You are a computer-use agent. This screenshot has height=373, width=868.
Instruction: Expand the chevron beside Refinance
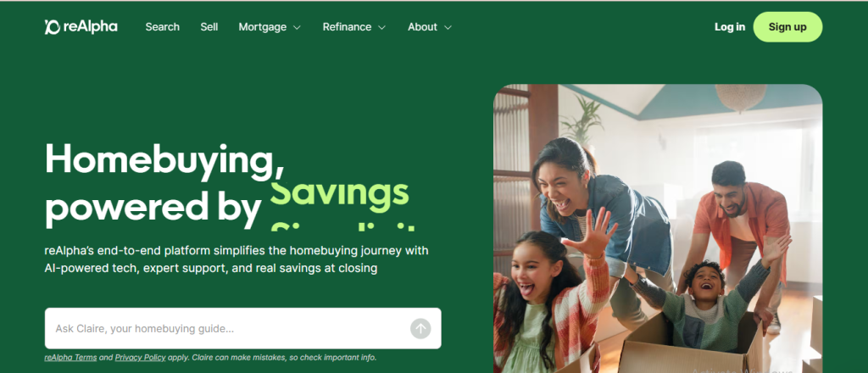point(381,27)
